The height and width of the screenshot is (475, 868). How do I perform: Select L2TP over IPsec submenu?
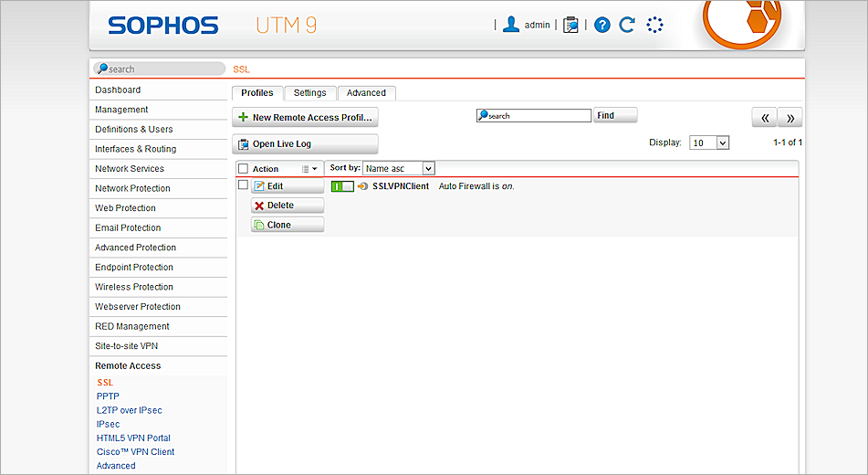[130, 410]
